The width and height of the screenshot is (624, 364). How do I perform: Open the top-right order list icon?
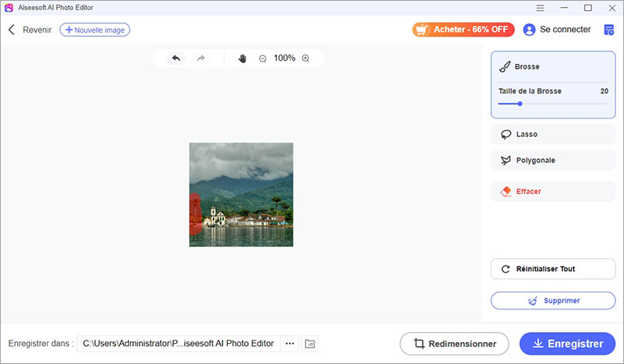coord(608,30)
